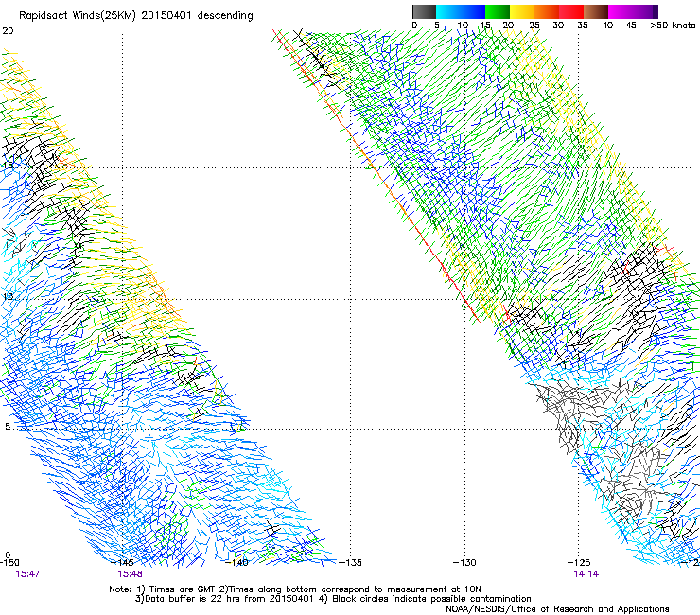Click the latitude label '15'
Screen dimensions: 700x615
pyautogui.click(x=8, y=166)
